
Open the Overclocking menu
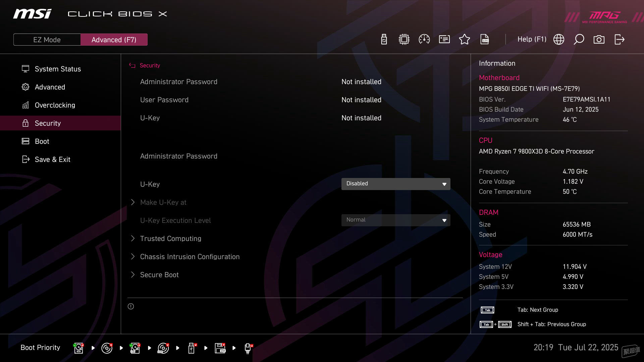[60, 105]
